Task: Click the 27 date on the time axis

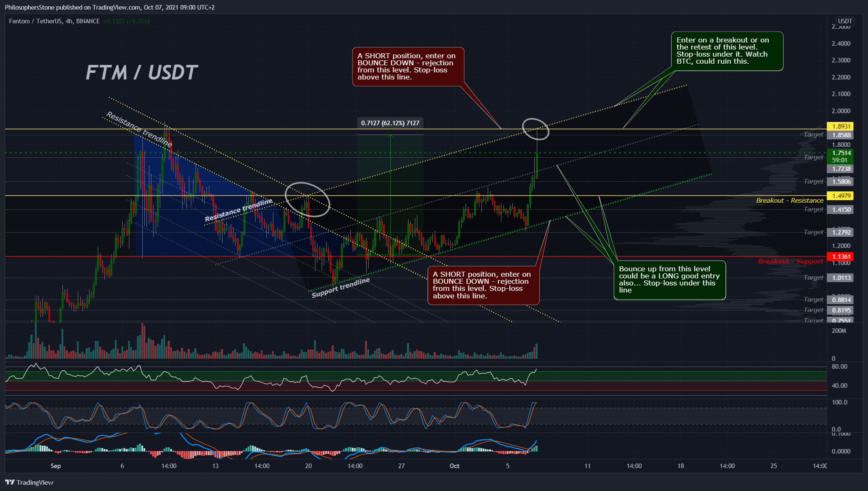Action: pos(401,466)
